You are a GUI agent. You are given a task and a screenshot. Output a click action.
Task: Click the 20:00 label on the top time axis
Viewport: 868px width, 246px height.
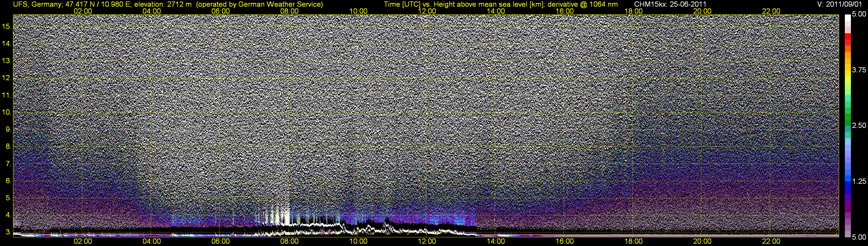click(x=702, y=11)
